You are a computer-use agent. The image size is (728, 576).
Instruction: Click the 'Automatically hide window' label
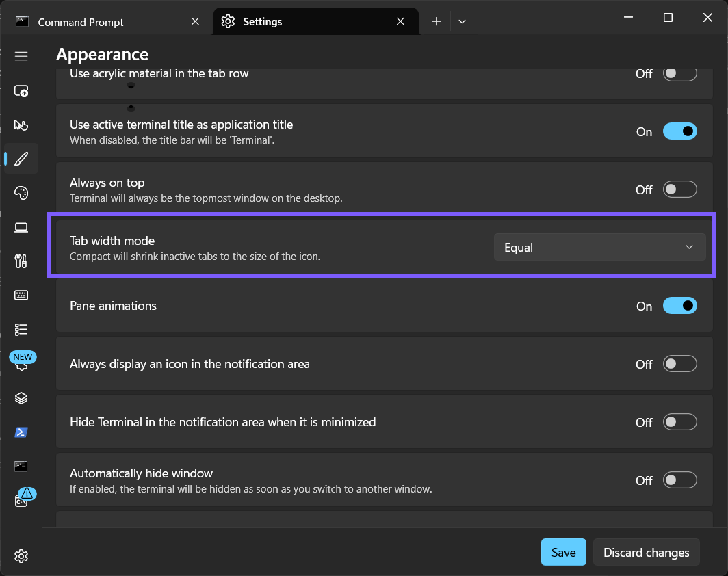tap(141, 473)
